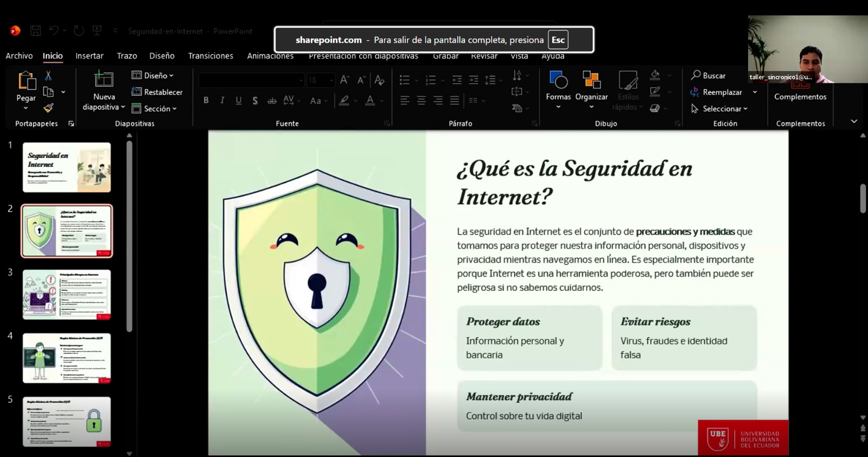
Task: Click the Reemplazar button
Action: [716, 92]
